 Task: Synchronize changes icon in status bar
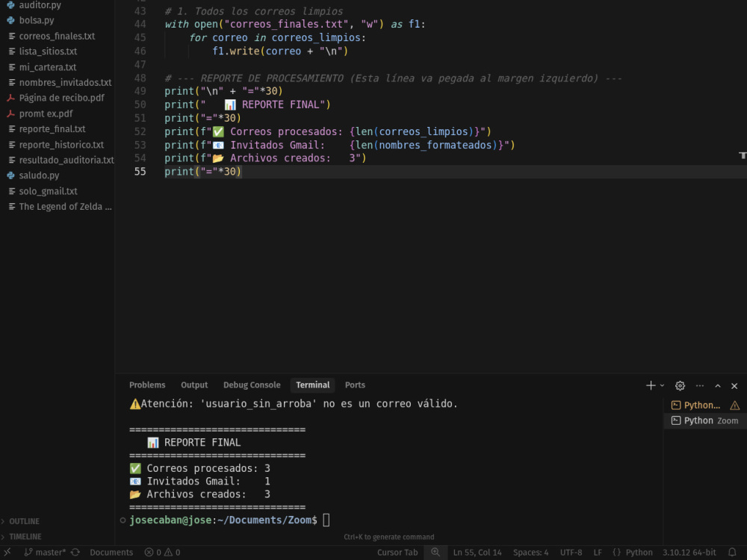[x=75, y=553]
